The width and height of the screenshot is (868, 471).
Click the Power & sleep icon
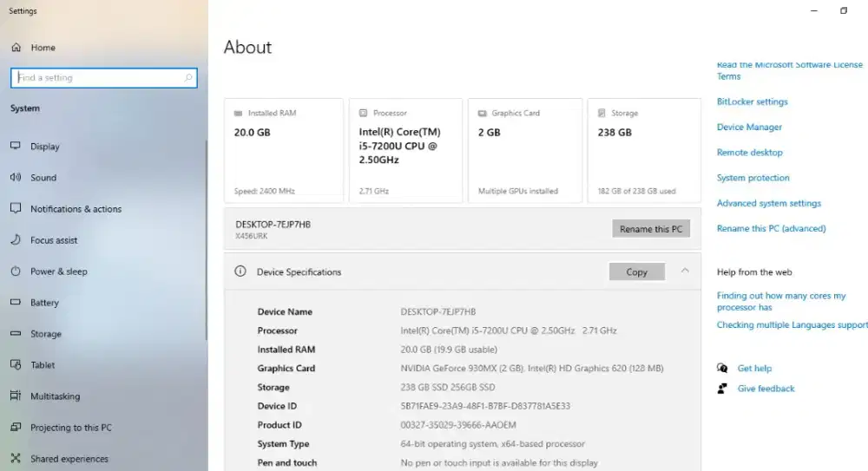pos(16,271)
